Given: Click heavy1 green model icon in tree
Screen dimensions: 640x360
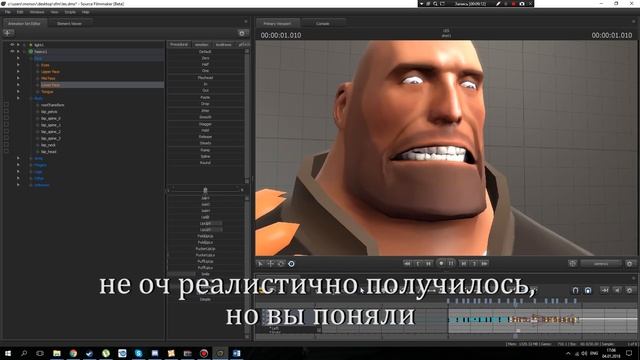Looking at the screenshot, I should [x=31, y=51].
